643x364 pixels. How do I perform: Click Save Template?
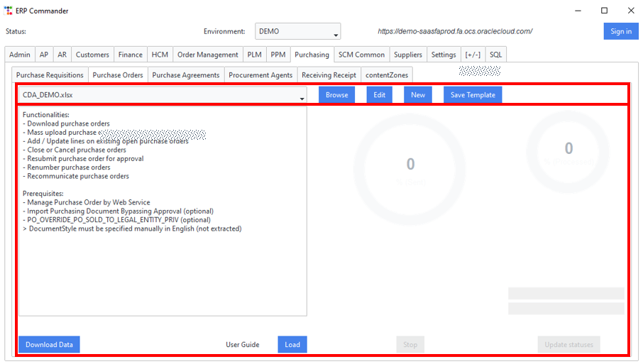coord(473,94)
